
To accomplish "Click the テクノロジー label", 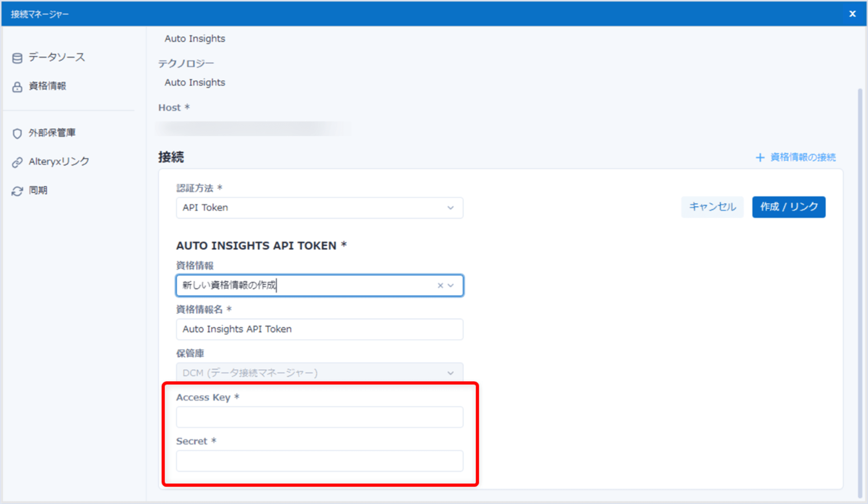I will click(x=186, y=63).
